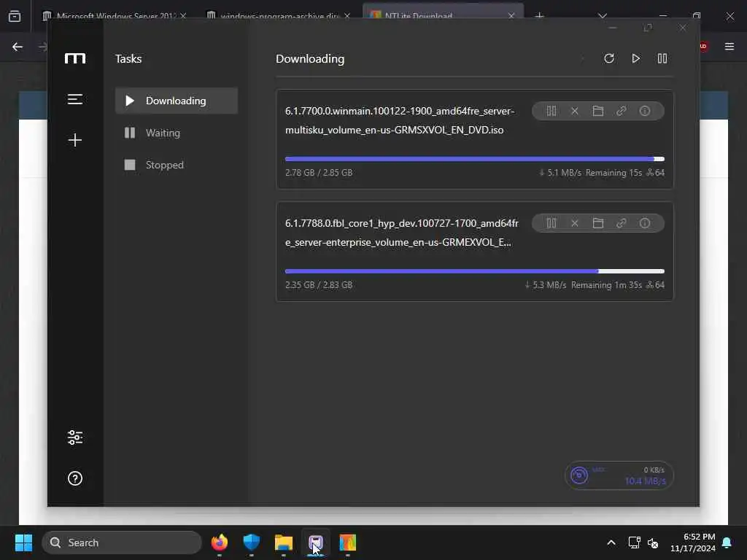747x560 pixels.
Task: Select the Downloading task category
Action: point(177,101)
